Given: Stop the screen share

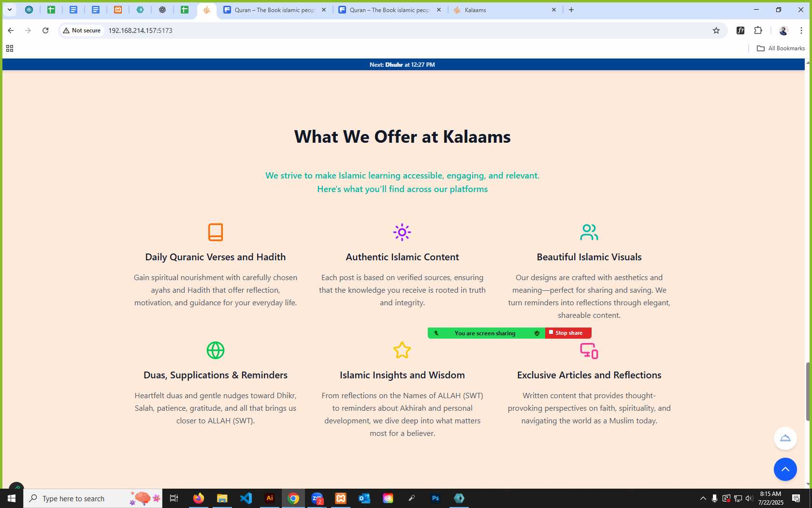Looking at the screenshot, I should pyautogui.click(x=568, y=333).
